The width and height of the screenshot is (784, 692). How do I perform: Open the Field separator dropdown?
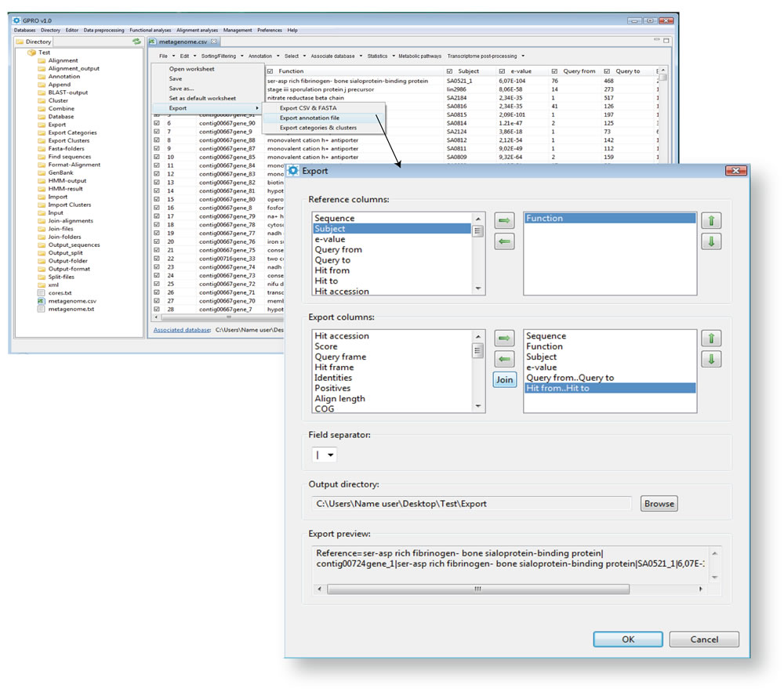click(x=325, y=455)
